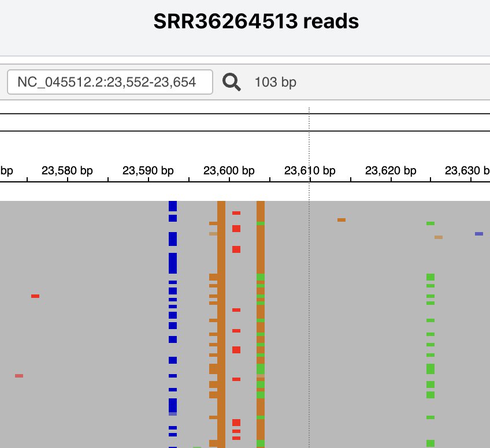Click the locus input field NC_045512.2:23,552-23,654
This screenshot has width=490, height=448.
coord(110,82)
